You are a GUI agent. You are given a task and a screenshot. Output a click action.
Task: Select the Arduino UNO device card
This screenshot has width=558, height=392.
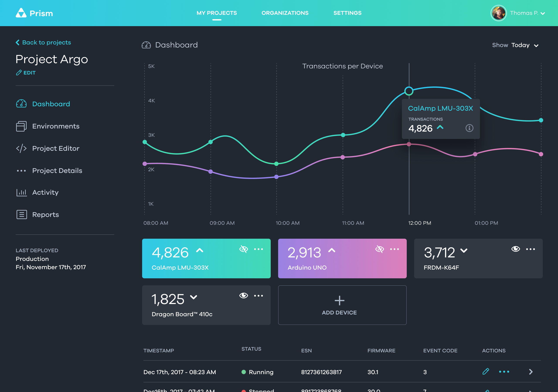click(342, 259)
